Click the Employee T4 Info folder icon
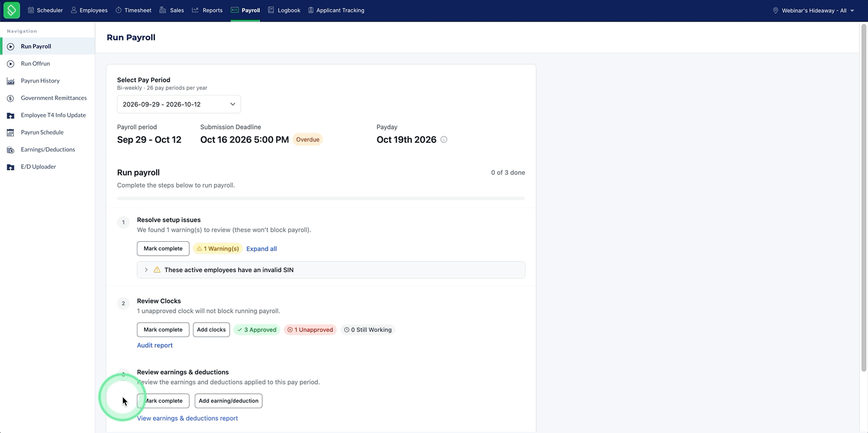The image size is (868, 433). click(x=10, y=115)
